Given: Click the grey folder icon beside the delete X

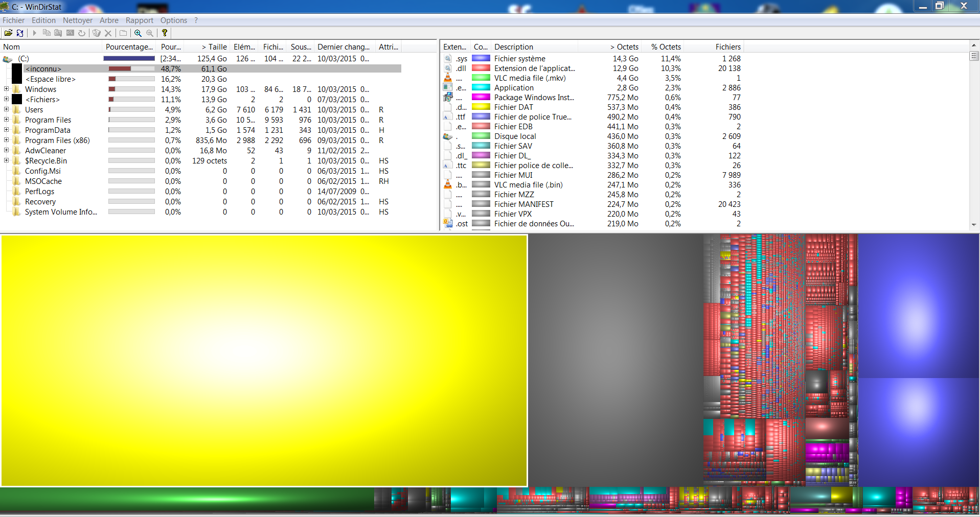Looking at the screenshot, I should point(123,33).
